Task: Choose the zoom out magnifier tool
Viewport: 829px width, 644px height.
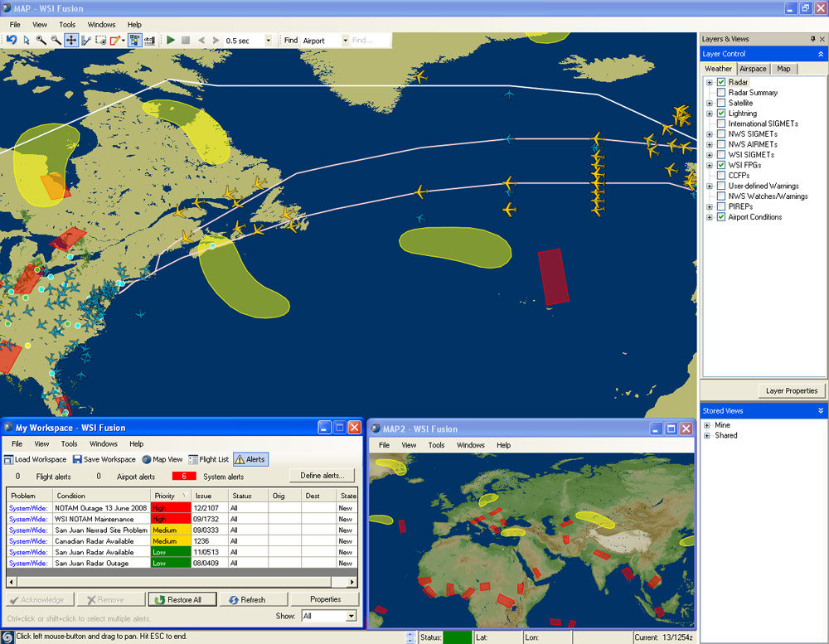Action: point(56,40)
